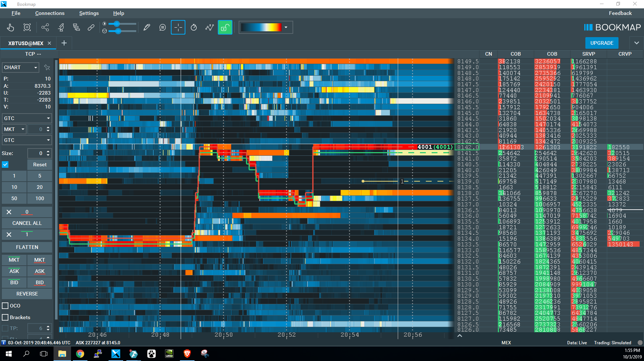Click the contrast circle icon below brightness

(105, 31)
